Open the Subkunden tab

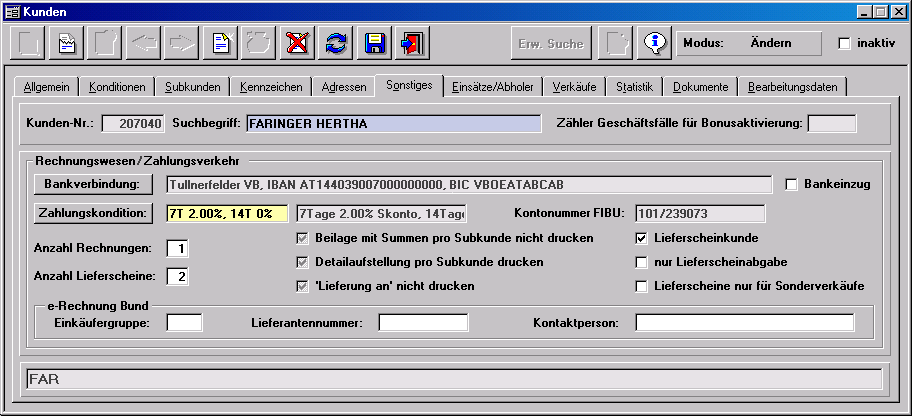pyautogui.click(x=193, y=87)
